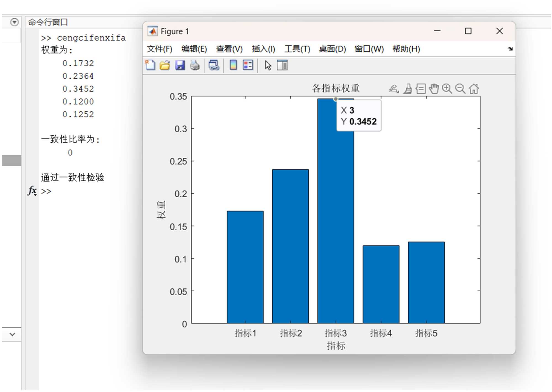
Task: Toggle the Insert Colorbar toolbar button
Action: click(233, 65)
